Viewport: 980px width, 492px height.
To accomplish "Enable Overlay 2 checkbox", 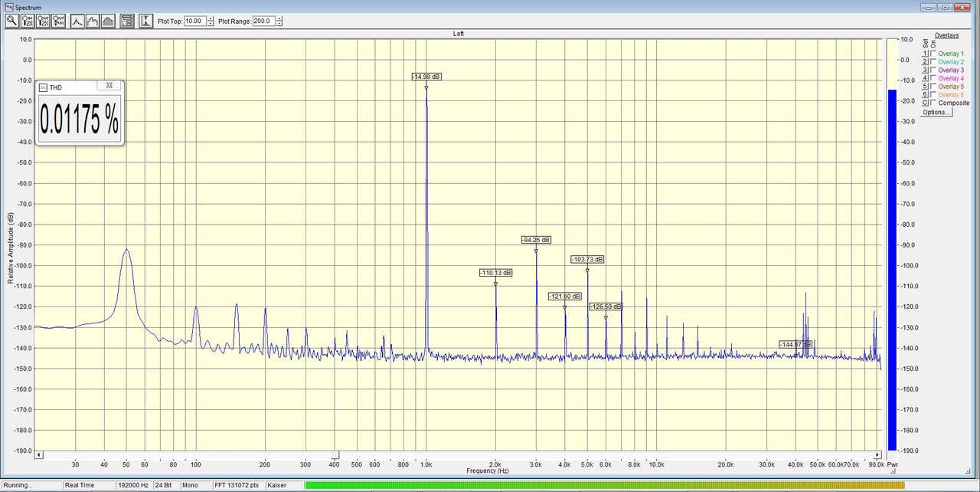I will [x=933, y=62].
